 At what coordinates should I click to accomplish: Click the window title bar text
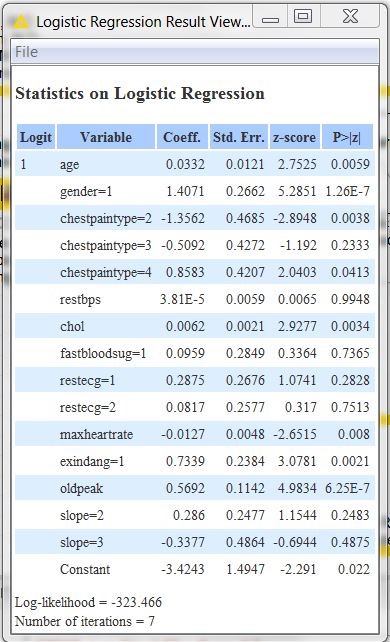[x=143, y=22]
